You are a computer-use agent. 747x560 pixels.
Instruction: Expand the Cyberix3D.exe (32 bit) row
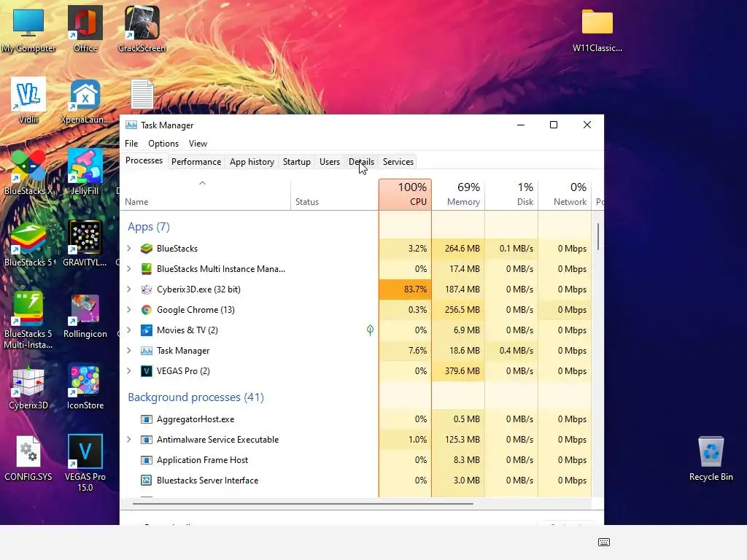click(128, 289)
